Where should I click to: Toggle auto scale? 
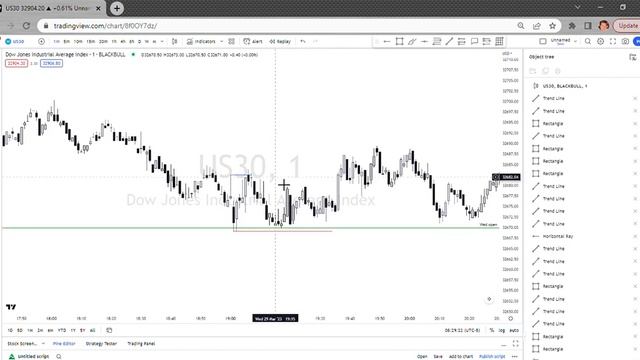(514, 330)
